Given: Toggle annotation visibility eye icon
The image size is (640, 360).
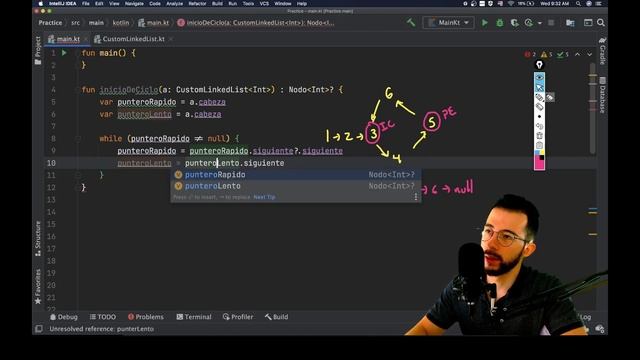Looking at the screenshot, I should [x=540, y=77].
